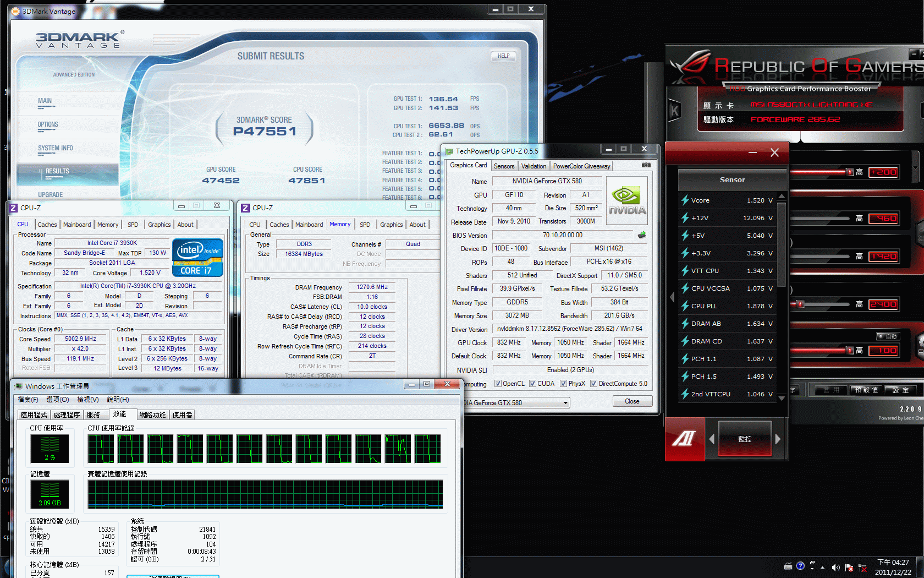Click the slider thumb next to 2400 value
The width and height of the screenshot is (924, 578).
tap(801, 304)
